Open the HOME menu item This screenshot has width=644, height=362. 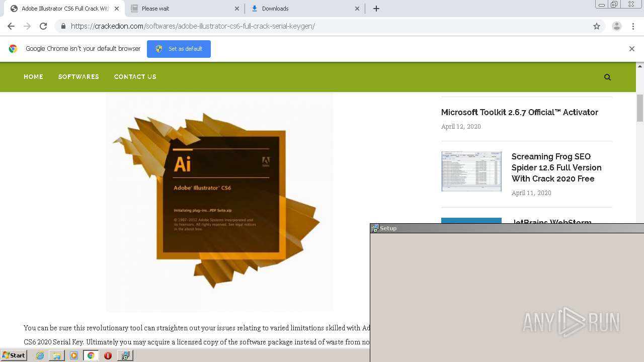point(33,77)
